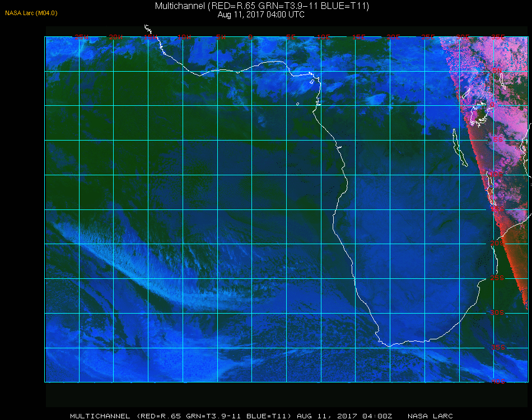
Task: Click the 30E longitude label
Action: (x=463, y=37)
